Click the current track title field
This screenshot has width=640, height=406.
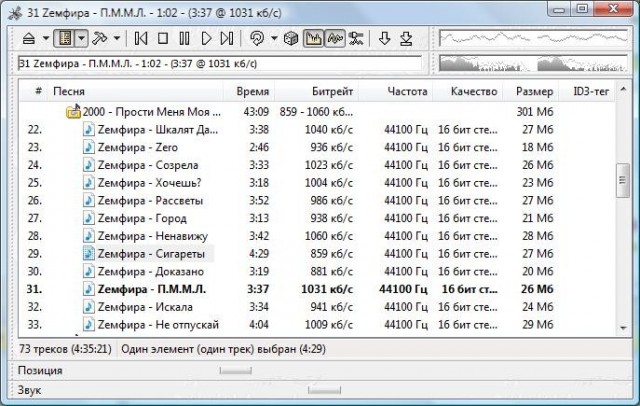pyautogui.click(x=220, y=64)
